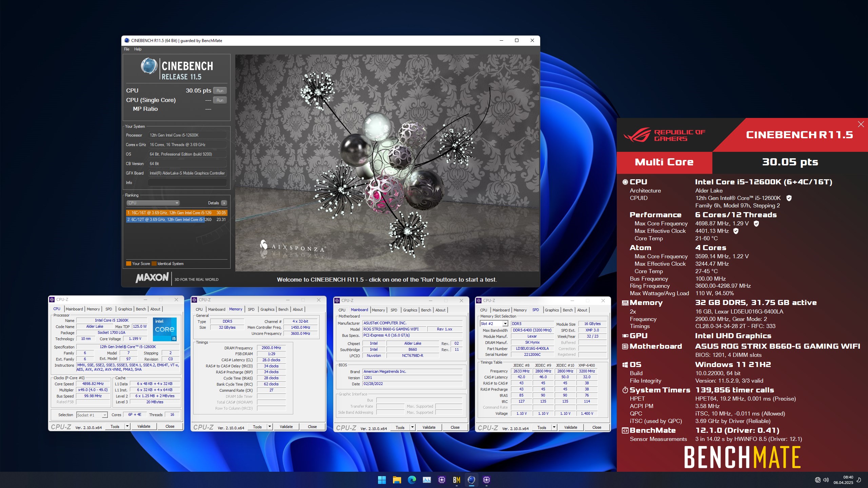This screenshot has width=868, height=488.
Task: Open the Cinebench Help menu
Action: 138,49
